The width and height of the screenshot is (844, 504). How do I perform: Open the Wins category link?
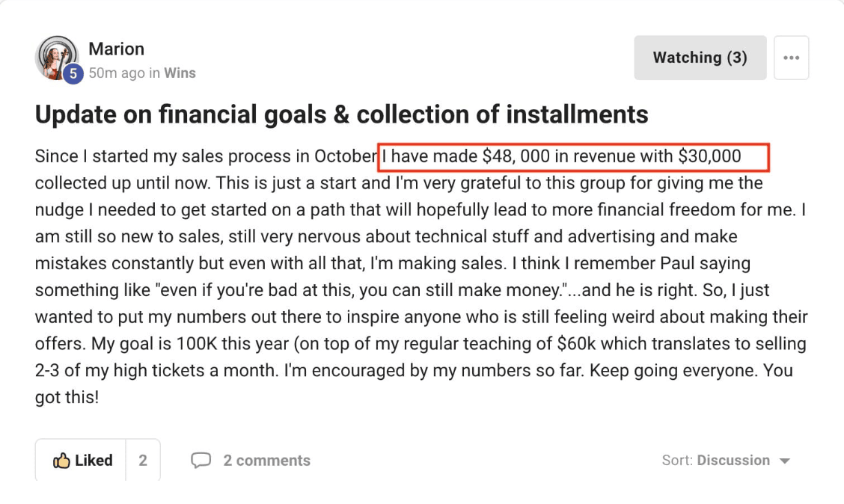click(180, 73)
